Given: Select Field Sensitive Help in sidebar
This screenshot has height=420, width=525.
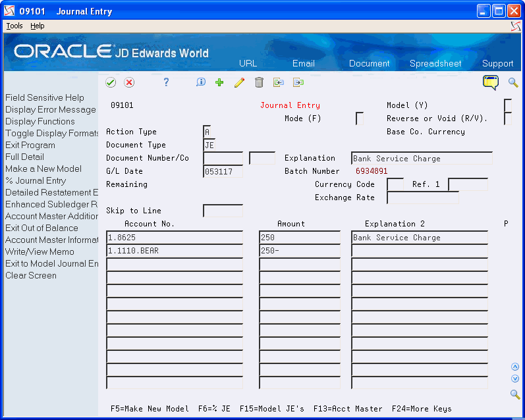Looking at the screenshot, I should [45, 97].
